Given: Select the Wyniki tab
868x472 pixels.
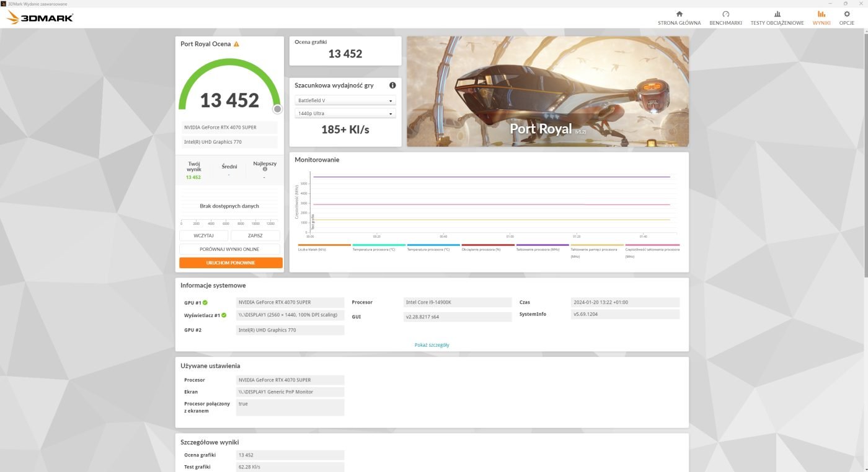Looking at the screenshot, I should 821,18.
